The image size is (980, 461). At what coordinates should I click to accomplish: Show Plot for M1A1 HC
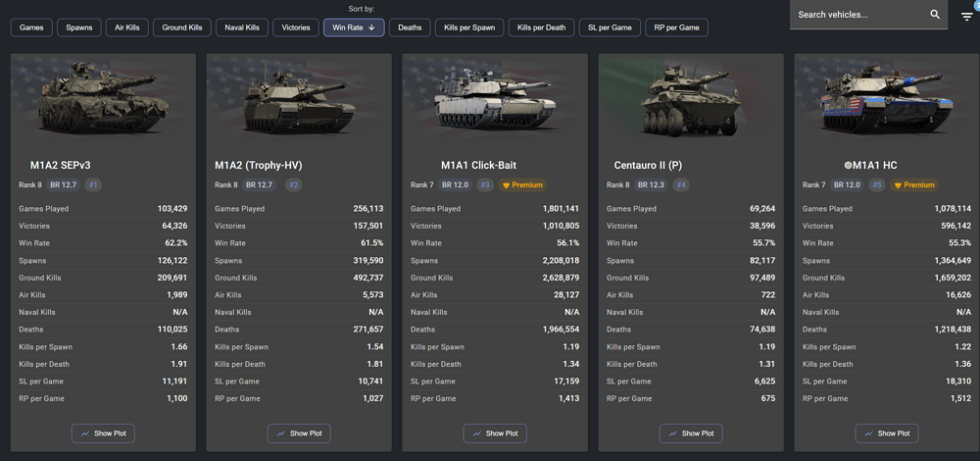pyautogui.click(x=887, y=434)
